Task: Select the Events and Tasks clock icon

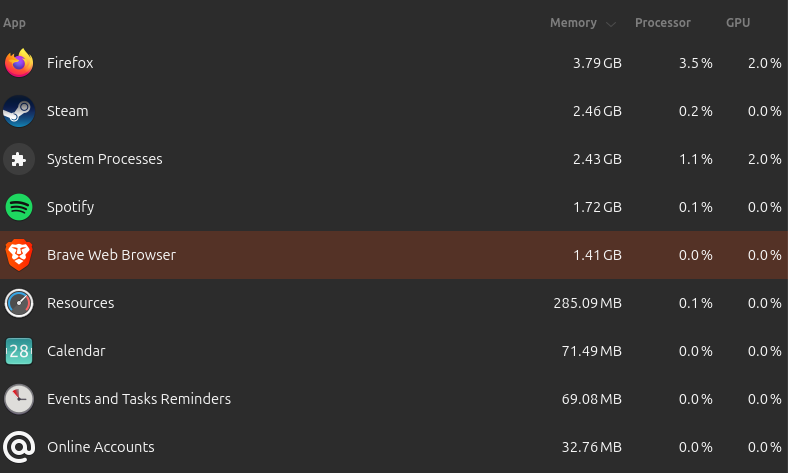Action: tap(19, 399)
